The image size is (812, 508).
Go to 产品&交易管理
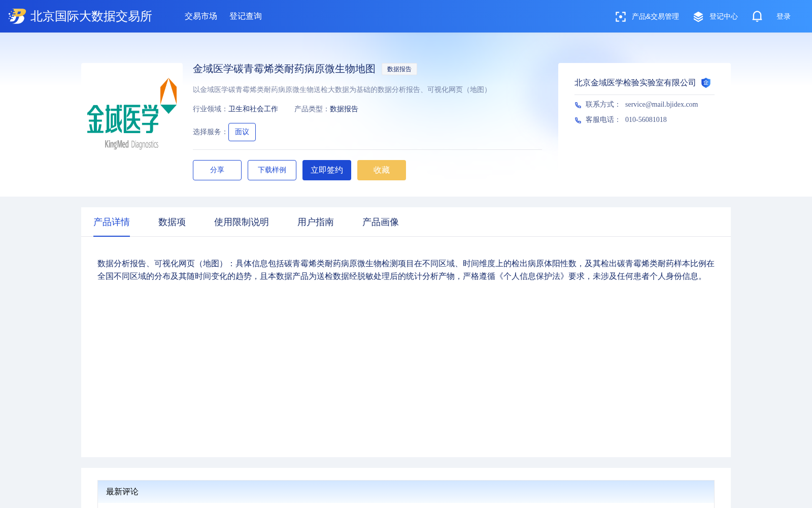pos(655,17)
